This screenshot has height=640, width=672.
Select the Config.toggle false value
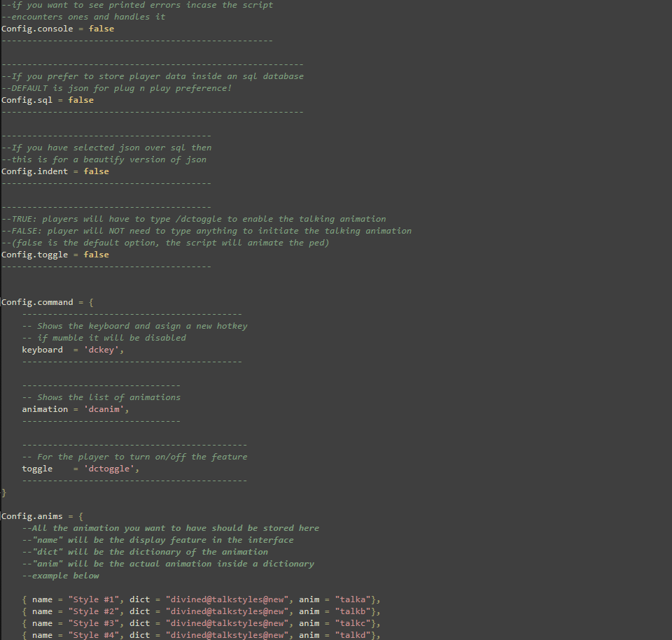(96, 255)
